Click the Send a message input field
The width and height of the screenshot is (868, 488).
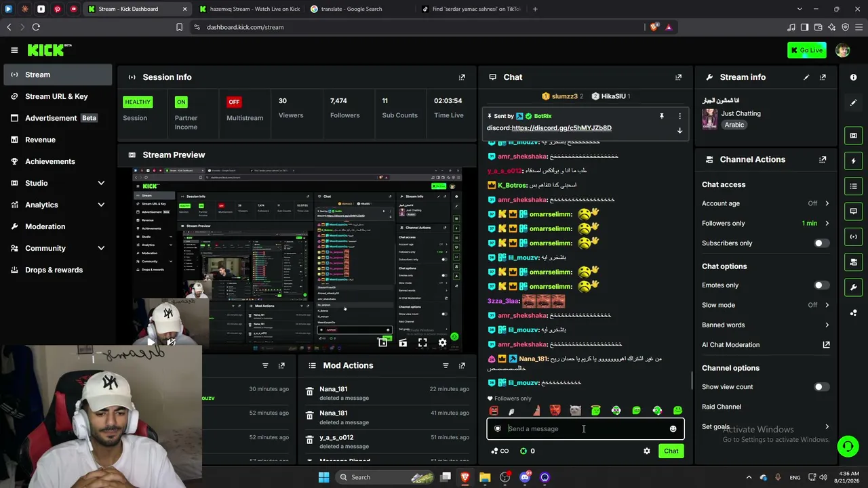pyautogui.click(x=586, y=429)
